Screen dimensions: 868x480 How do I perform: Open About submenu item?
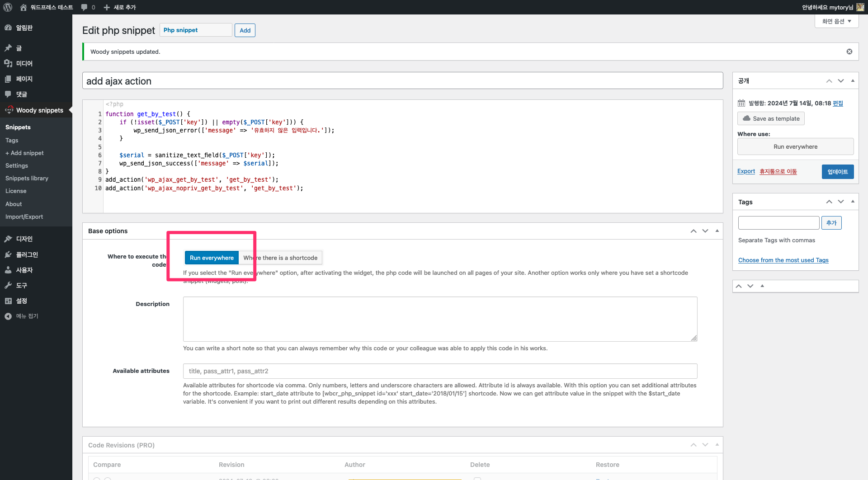tap(14, 204)
